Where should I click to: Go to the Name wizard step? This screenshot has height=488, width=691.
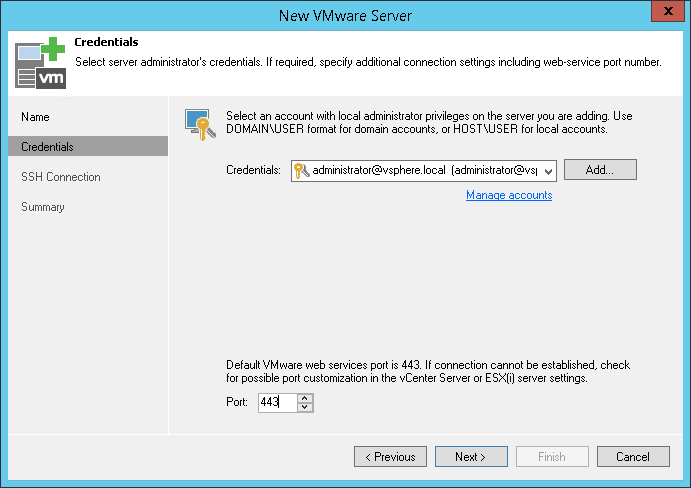click(35, 117)
